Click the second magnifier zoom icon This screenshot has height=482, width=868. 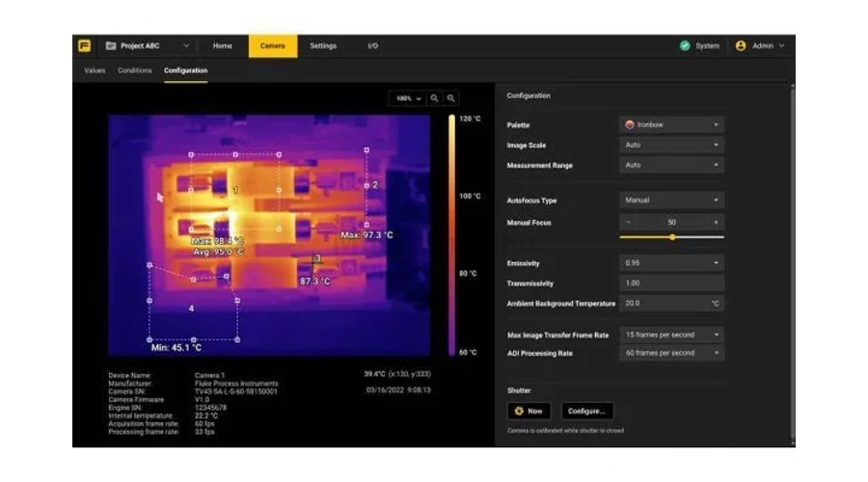click(x=451, y=98)
